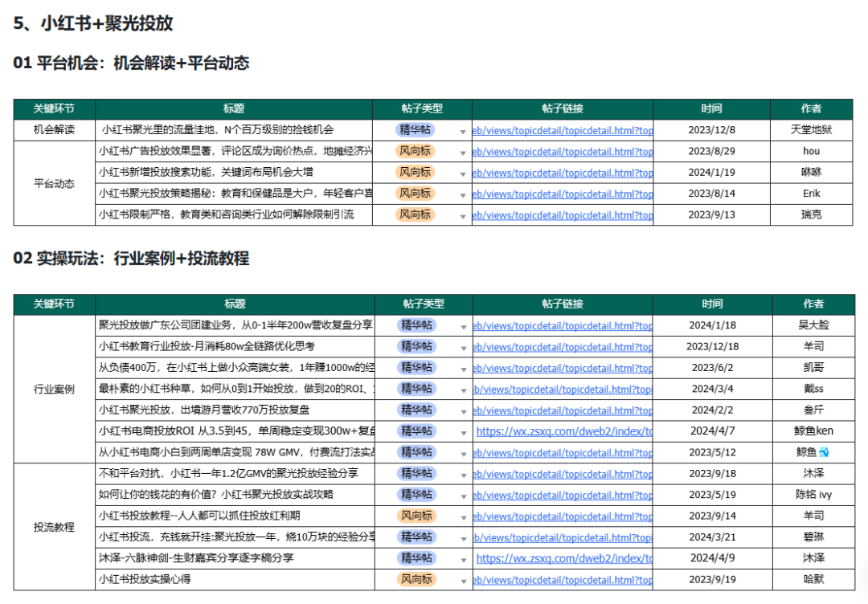Expand the dropdown next to 沐泽-六脉神剑 row's tag
This screenshot has height=604, width=868.
(x=464, y=558)
